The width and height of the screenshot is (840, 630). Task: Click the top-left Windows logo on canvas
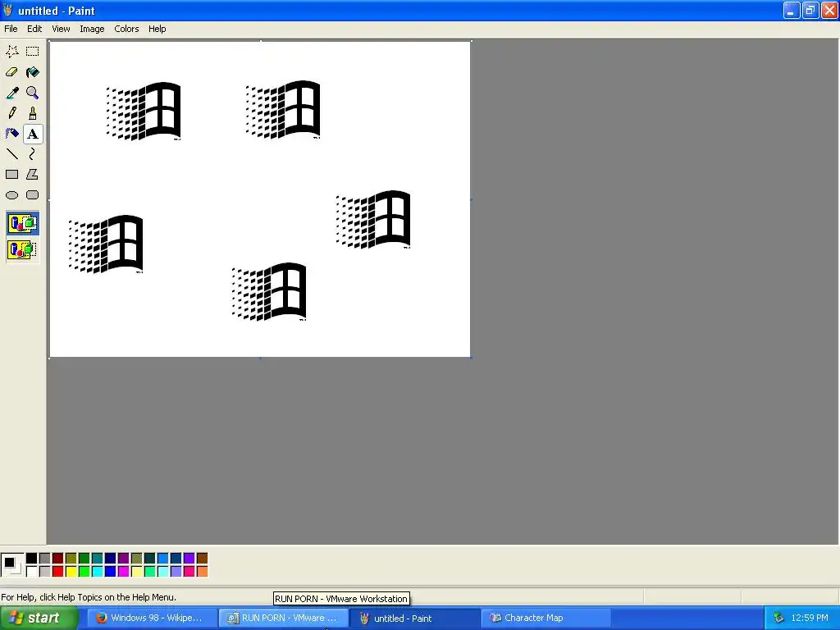tap(144, 112)
